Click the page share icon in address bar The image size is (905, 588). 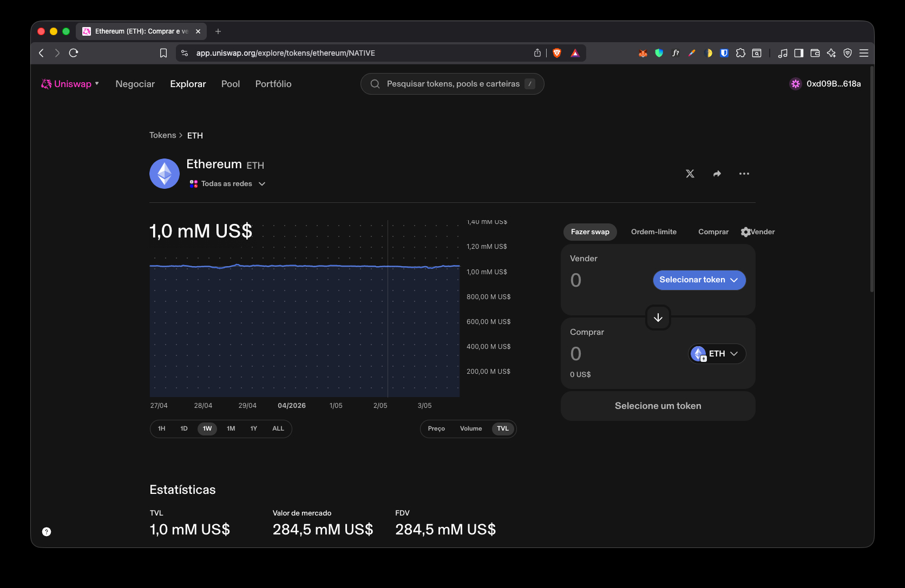click(537, 53)
